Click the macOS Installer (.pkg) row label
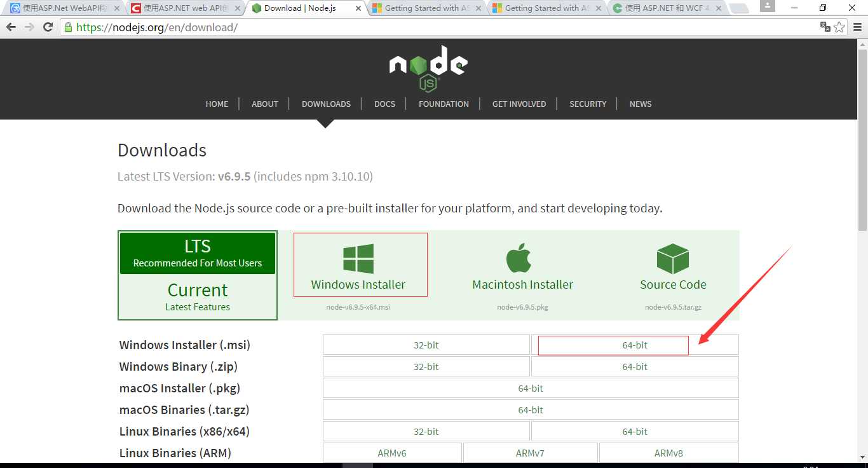 [x=180, y=388]
